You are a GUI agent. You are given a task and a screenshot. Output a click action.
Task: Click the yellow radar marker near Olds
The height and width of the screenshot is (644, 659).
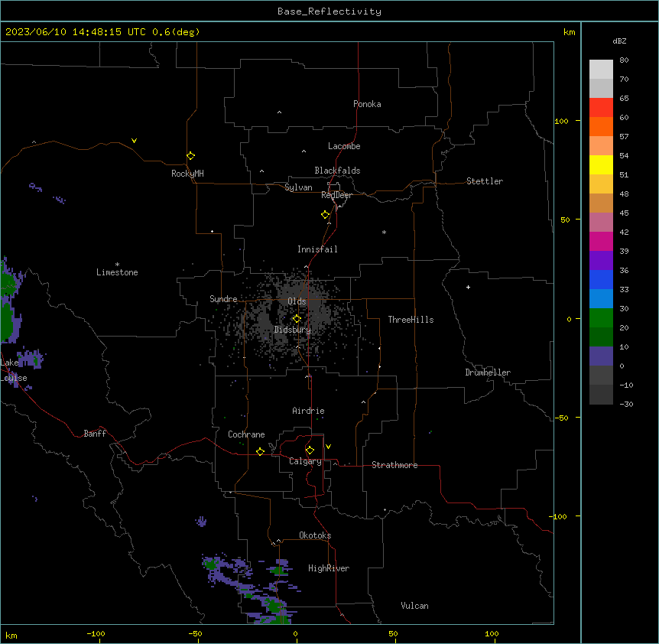coord(297,319)
